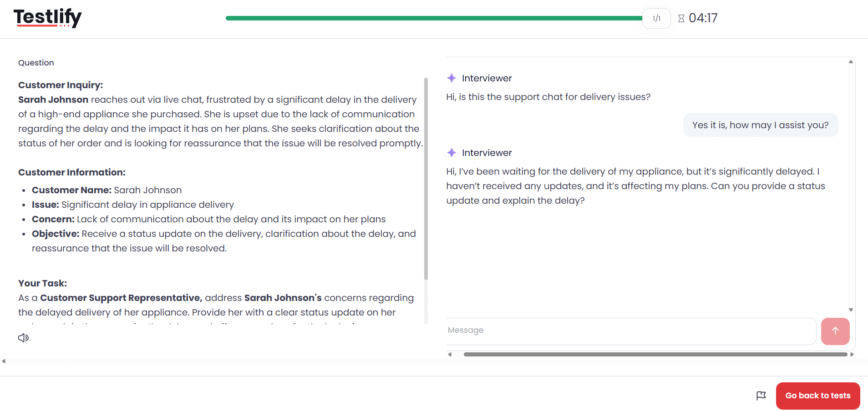Click the speaker icon to hear the question
The image size is (868, 411).
[23, 338]
